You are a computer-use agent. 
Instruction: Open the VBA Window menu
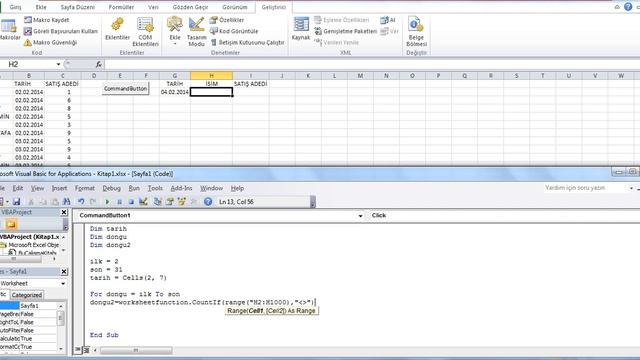pyautogui.click(x=211, y=188)
